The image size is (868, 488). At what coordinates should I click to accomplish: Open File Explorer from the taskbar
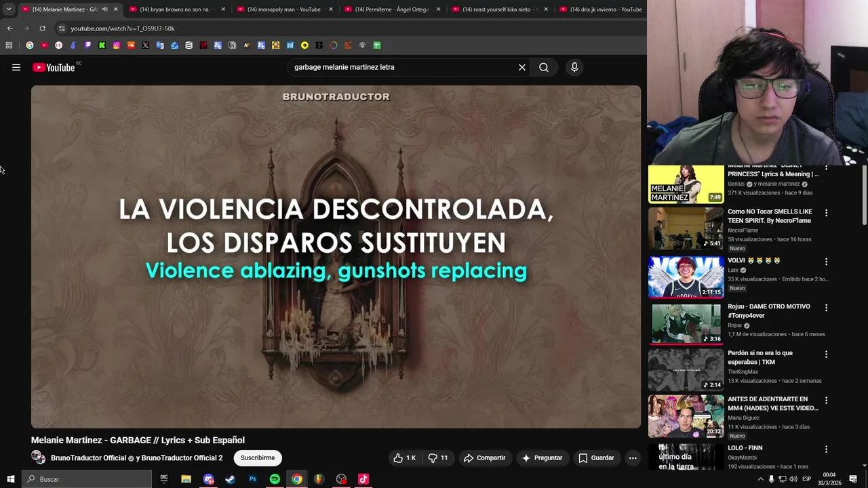[186, 479]
